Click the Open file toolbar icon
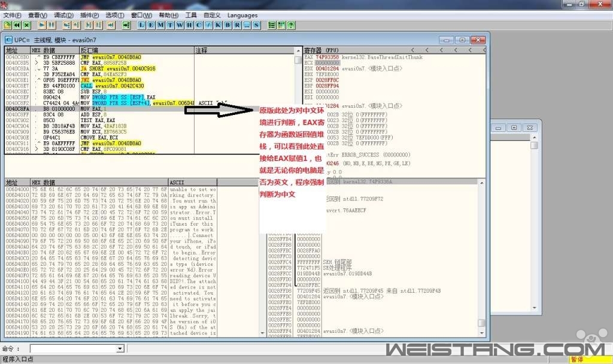Screen dimensions: 613x364 [7, 25]
